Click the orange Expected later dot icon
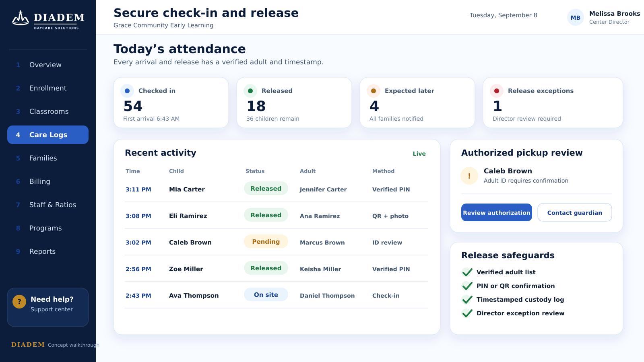 [x=374, y=91]
